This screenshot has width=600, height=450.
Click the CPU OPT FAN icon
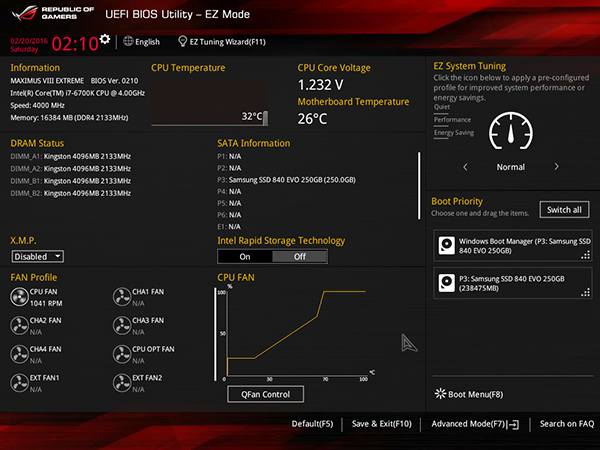pos(122,354)
